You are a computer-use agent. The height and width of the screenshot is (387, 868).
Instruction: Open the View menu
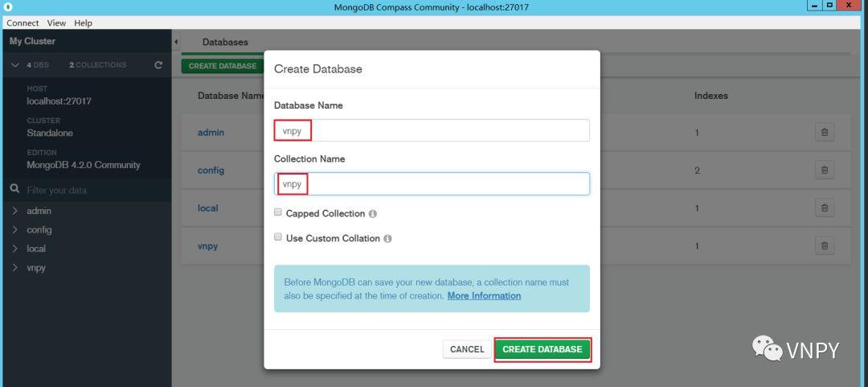(56, 23)
